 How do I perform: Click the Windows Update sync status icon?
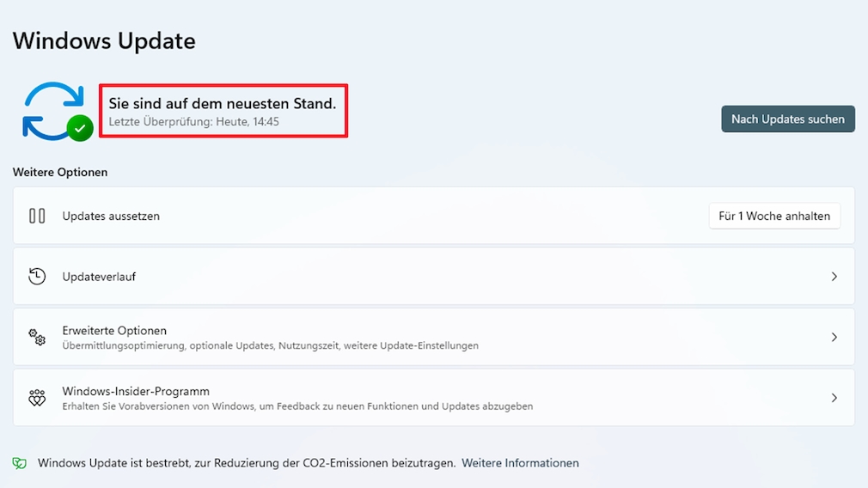click(57, 111)
